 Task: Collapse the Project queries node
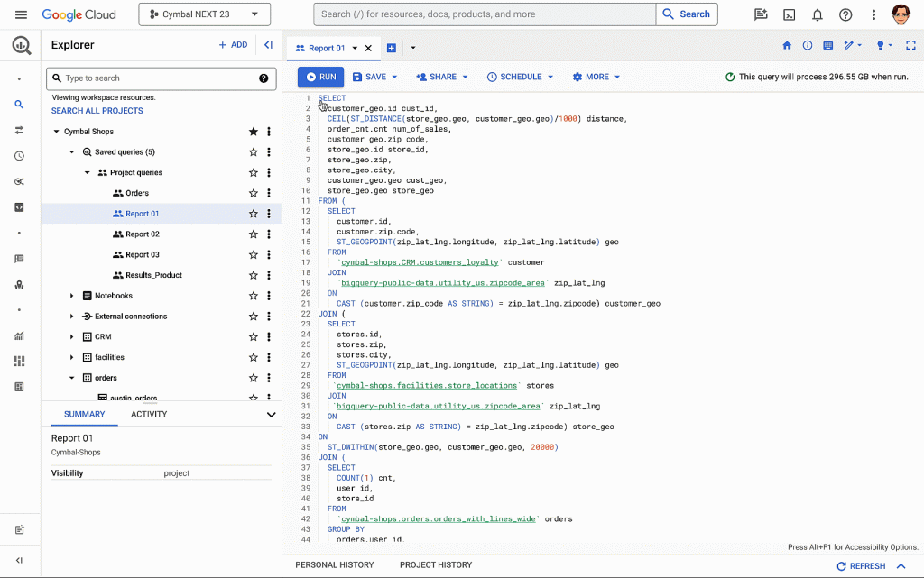88,172
